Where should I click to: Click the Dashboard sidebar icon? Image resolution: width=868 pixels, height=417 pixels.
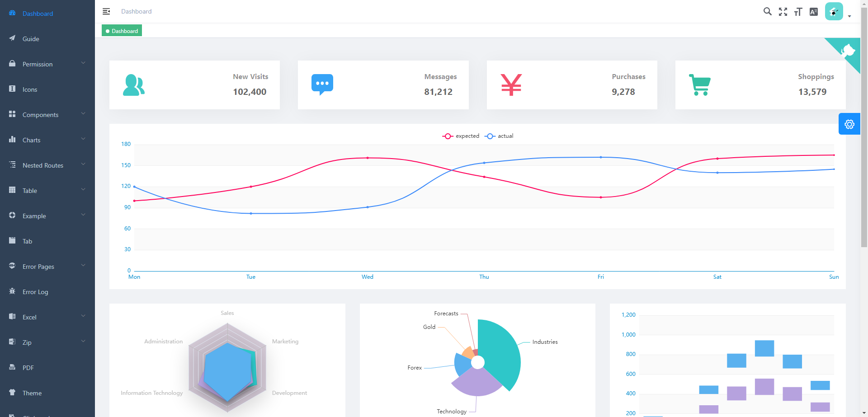12,13
